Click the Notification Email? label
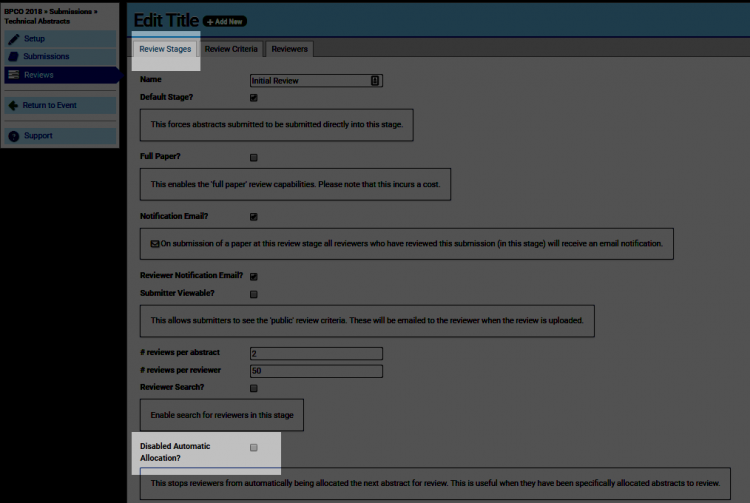The width and height of the screenshot is (750, 503). click(x=174, y=216)
